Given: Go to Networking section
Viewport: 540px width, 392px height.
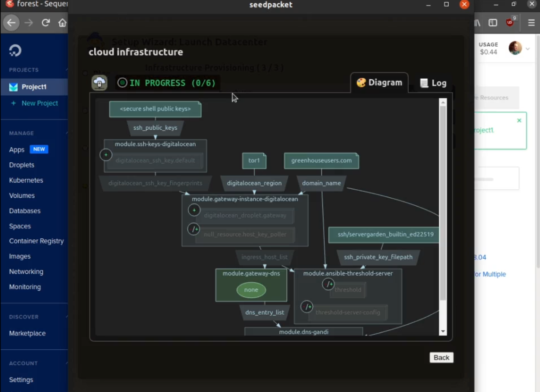Looking at the screenshot, I should (26, 272).
